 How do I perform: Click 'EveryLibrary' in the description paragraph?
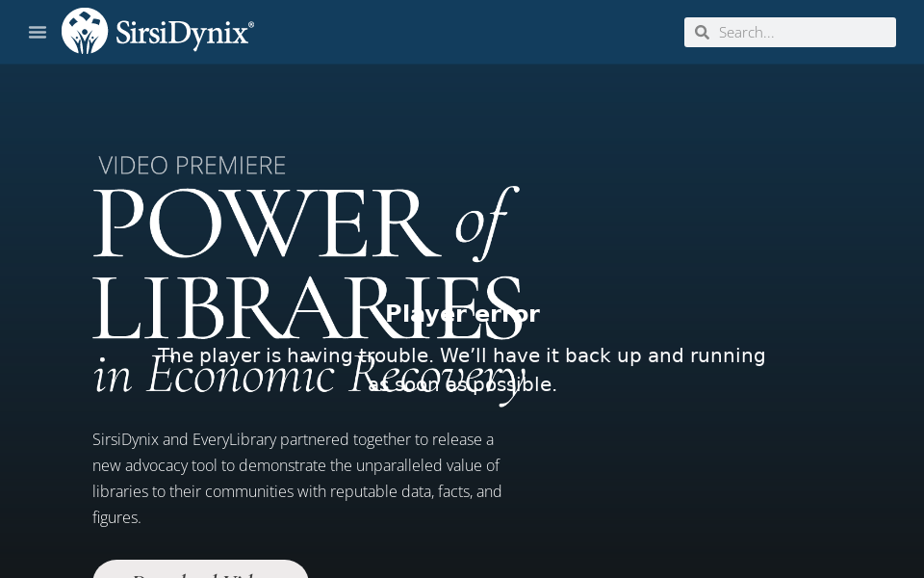pos(234,439)
